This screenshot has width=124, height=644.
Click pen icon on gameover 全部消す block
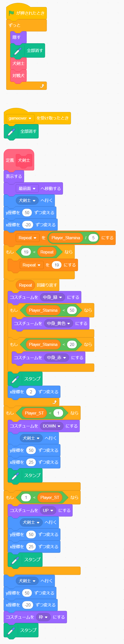click(x=11, y=131)
